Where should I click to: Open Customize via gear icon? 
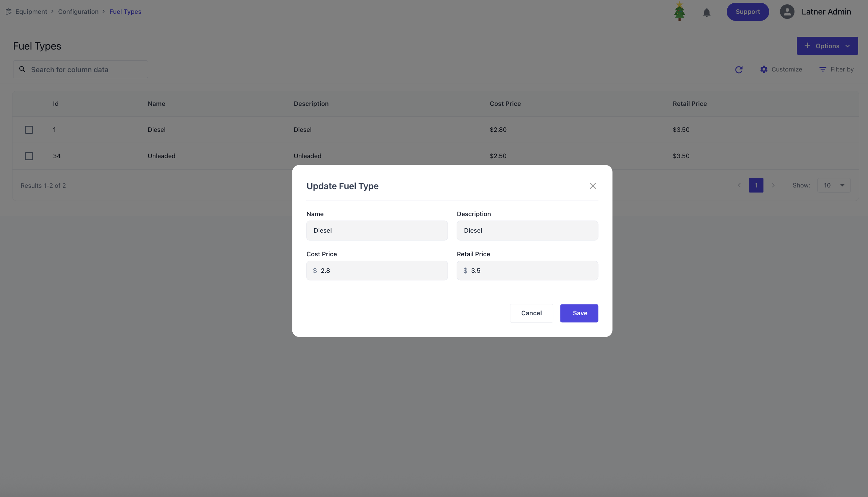point(763,69)
